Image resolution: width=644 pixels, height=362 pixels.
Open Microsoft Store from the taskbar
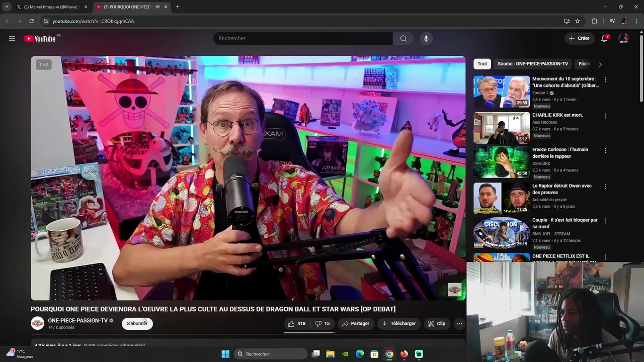[374, 354]
